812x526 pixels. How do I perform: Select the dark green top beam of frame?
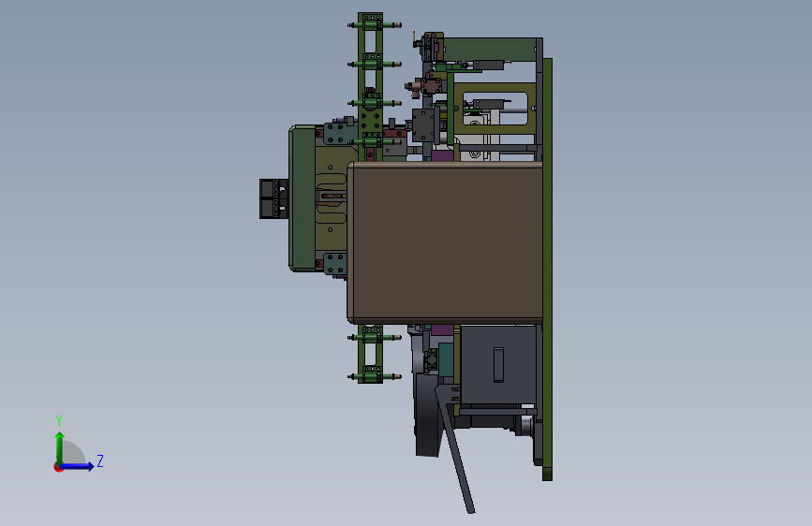pyautogui.click(x=490, y=50)
